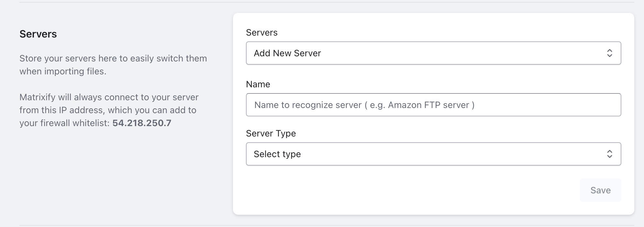Click the Server Type field label
This screenshot has width=644, height=227.
271,134
